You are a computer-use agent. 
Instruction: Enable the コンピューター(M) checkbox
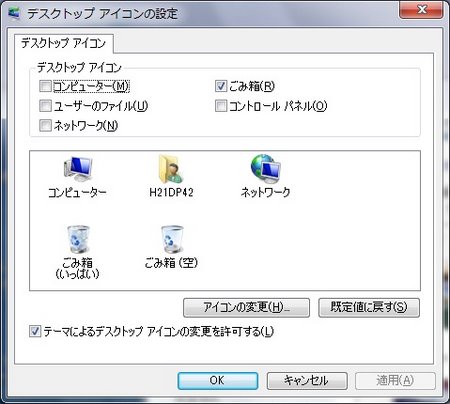click(45, 86)
